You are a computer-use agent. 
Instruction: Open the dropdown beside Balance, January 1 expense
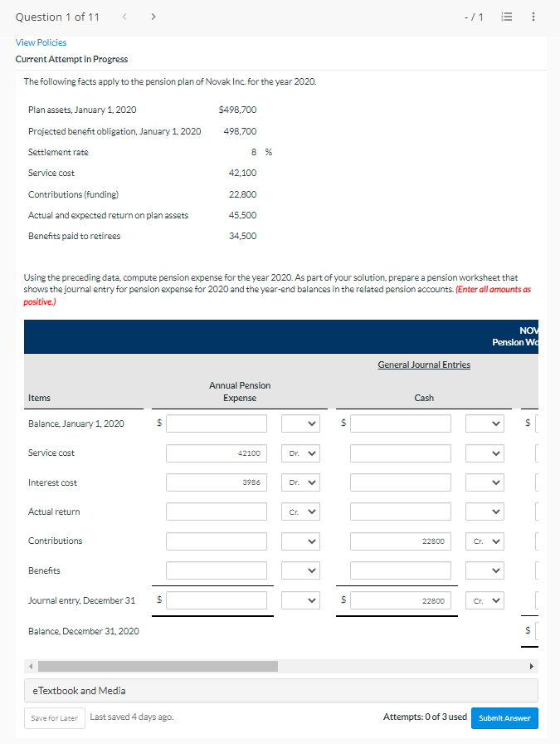click(x=299, y=423)
